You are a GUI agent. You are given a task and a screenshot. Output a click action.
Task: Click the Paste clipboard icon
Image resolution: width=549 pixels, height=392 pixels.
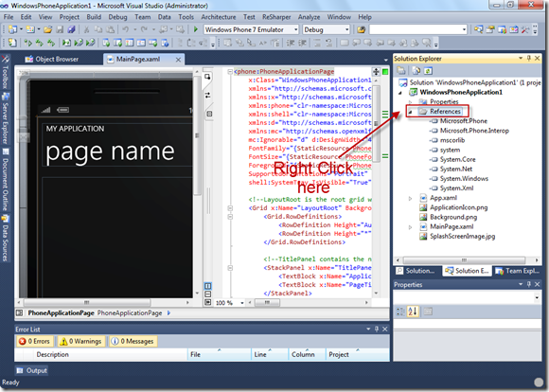(110, 29)
